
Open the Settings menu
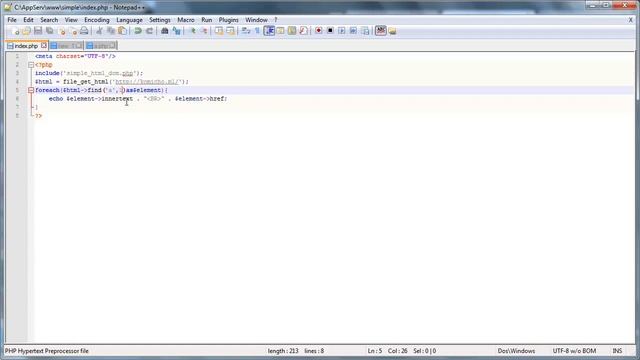[160, 20]
